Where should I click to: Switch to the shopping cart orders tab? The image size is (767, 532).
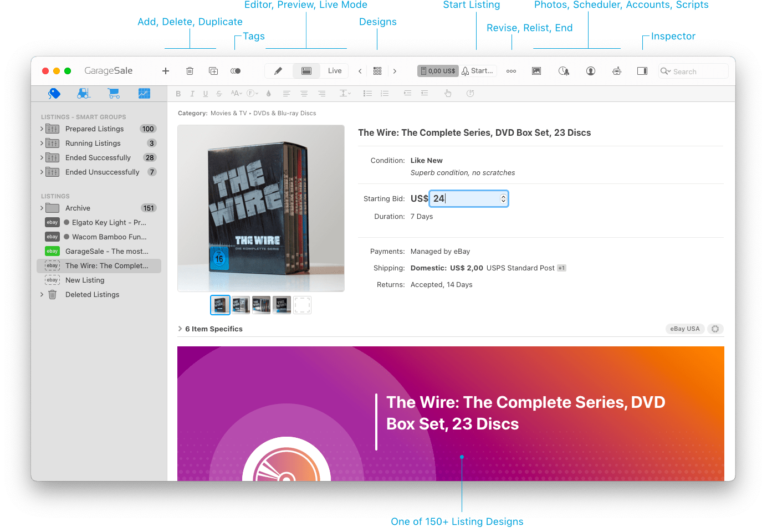(114, 94)
